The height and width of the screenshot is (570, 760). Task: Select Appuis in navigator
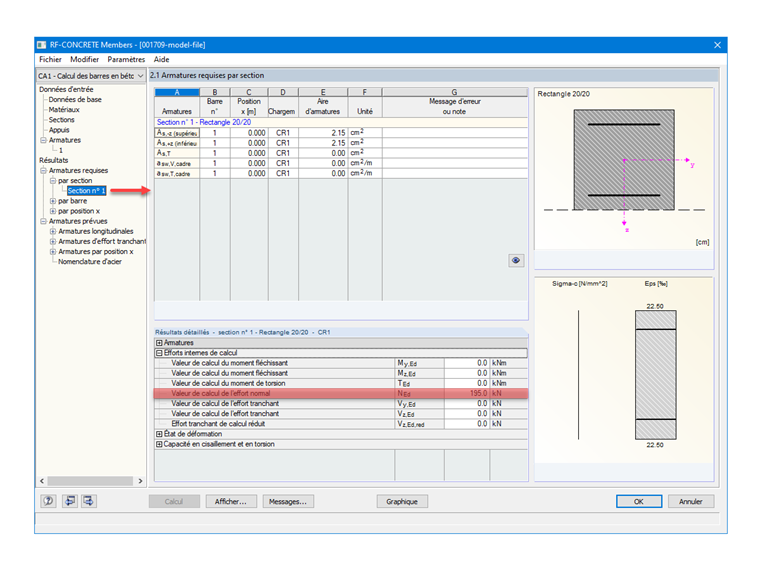(59, 130)
